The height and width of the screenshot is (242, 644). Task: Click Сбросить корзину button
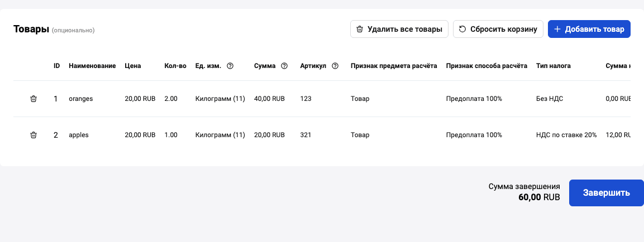[x=498, y=29]
